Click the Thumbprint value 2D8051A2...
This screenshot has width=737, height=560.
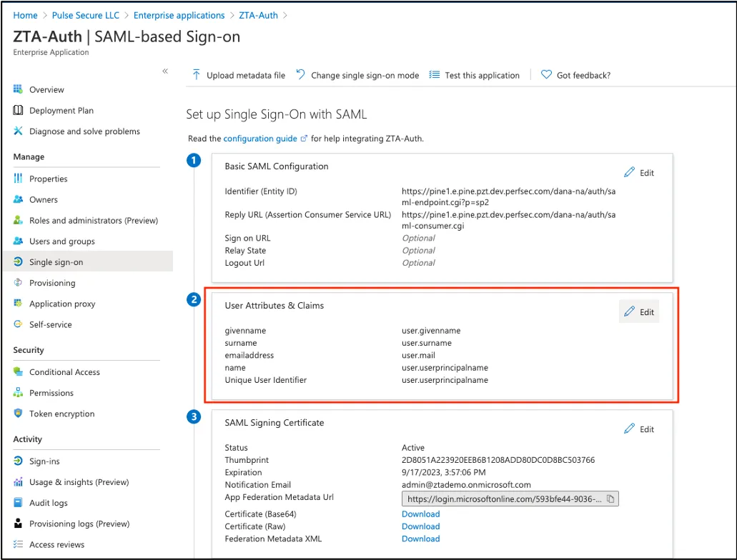498,460
